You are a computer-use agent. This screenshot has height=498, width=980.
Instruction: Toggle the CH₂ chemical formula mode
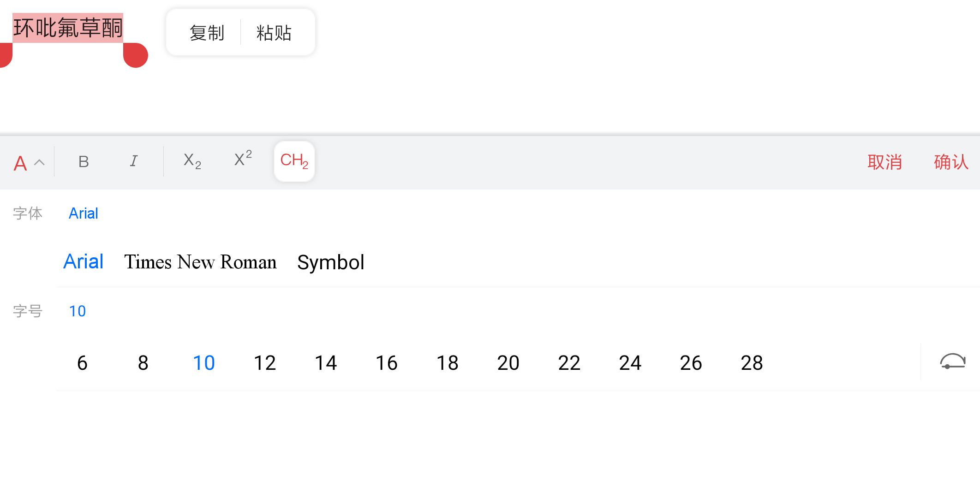(294, 161)
